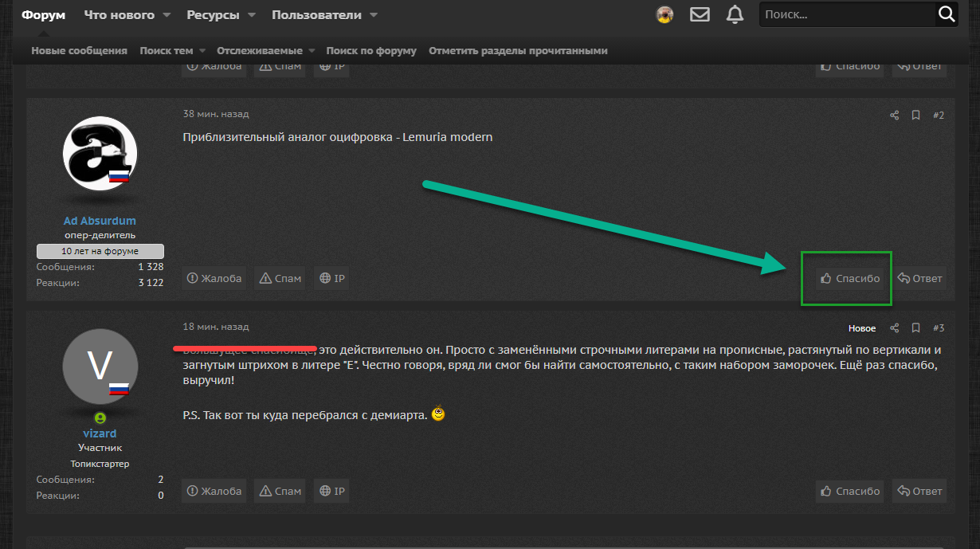Image resolution: width=980 pixels, height=549 pixels.
Task: View IP for Ad Absurdum's post
Action: click(331, 279)
